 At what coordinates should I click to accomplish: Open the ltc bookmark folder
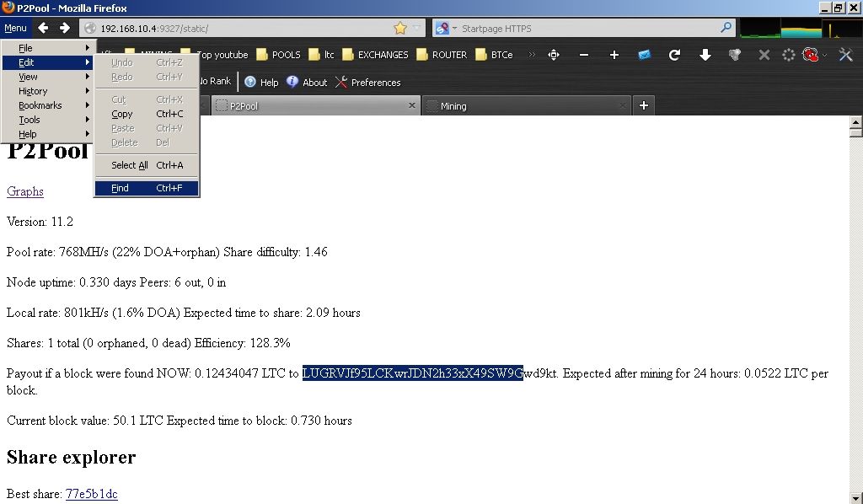pos(322,55)
